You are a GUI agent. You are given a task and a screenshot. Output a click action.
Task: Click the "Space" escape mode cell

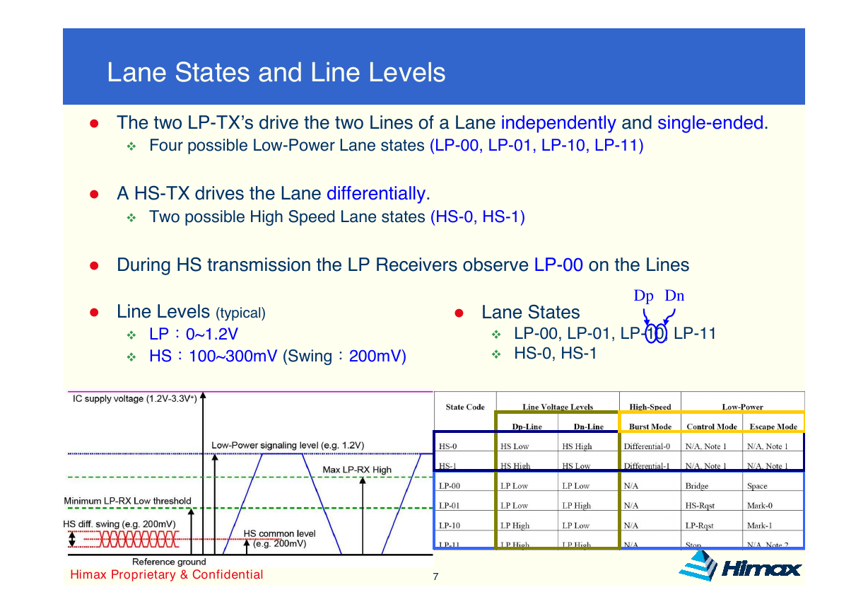click(x=757, y=486)
